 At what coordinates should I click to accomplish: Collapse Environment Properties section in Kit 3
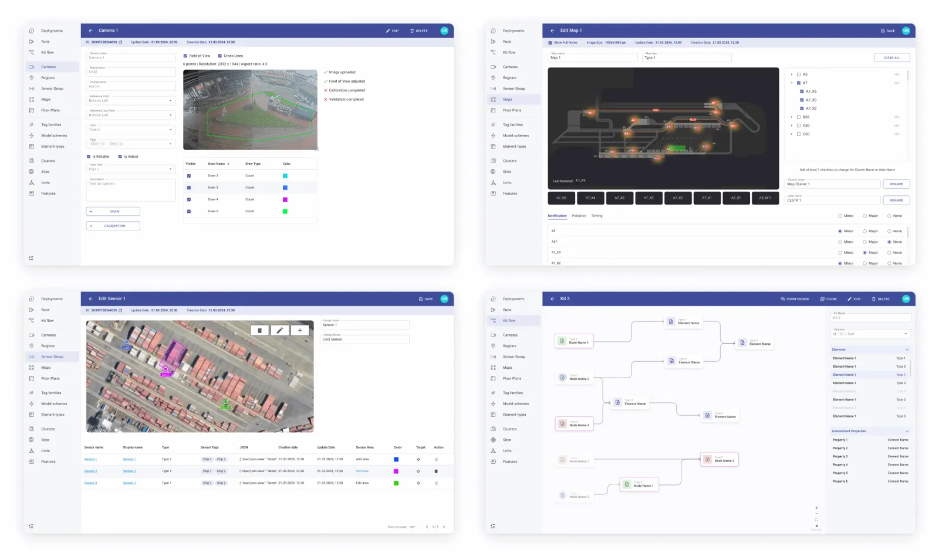pos(907,431)
